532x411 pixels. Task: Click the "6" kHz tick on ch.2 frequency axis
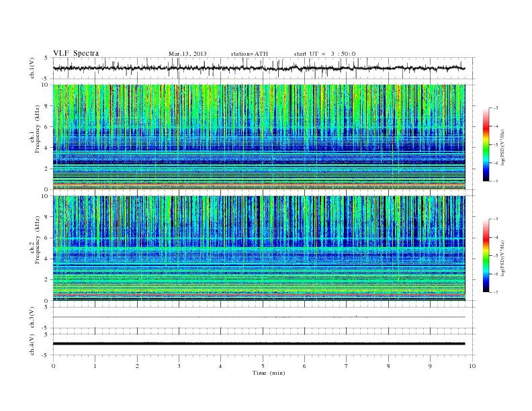(46, 238)
